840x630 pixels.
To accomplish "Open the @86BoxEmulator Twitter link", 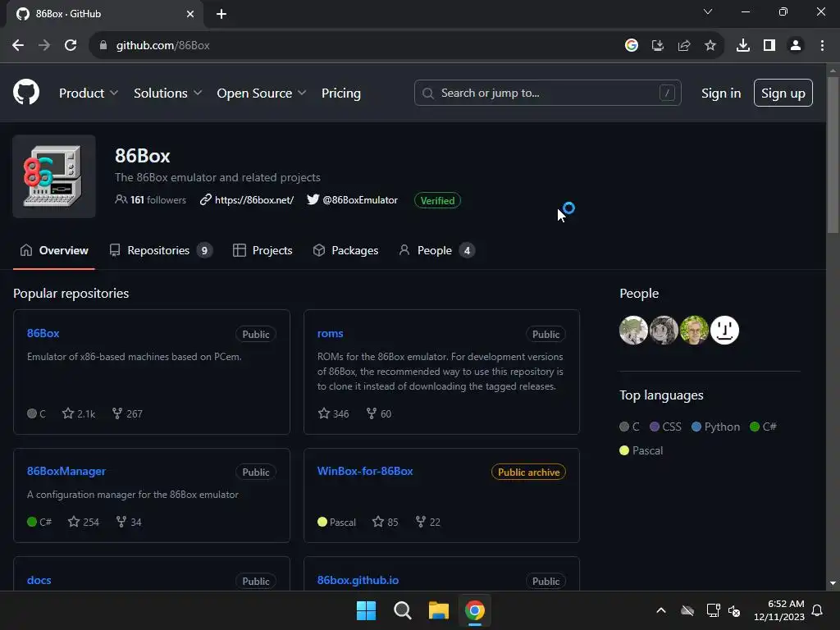I will pyautogui.click(x=353, y=200).
